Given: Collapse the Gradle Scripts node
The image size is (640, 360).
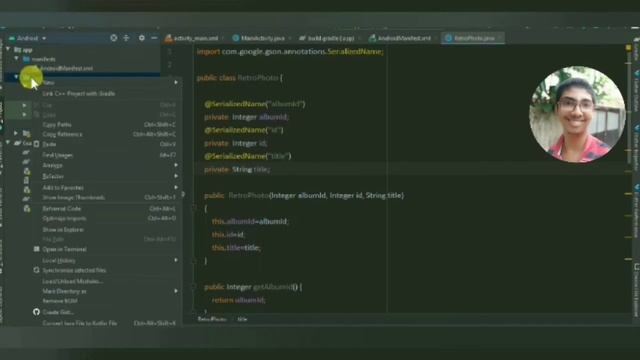Looking at the screenshot, I should [x=8, y=143].
